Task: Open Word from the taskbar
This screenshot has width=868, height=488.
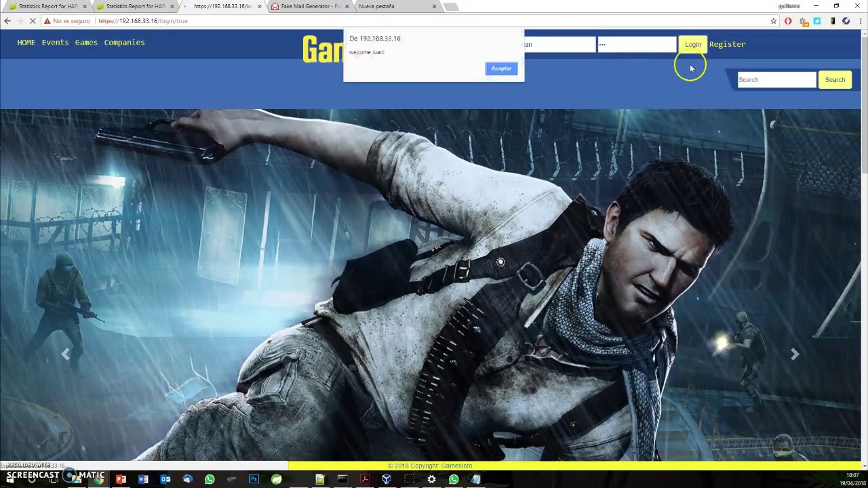Action: tap(143, 479)
